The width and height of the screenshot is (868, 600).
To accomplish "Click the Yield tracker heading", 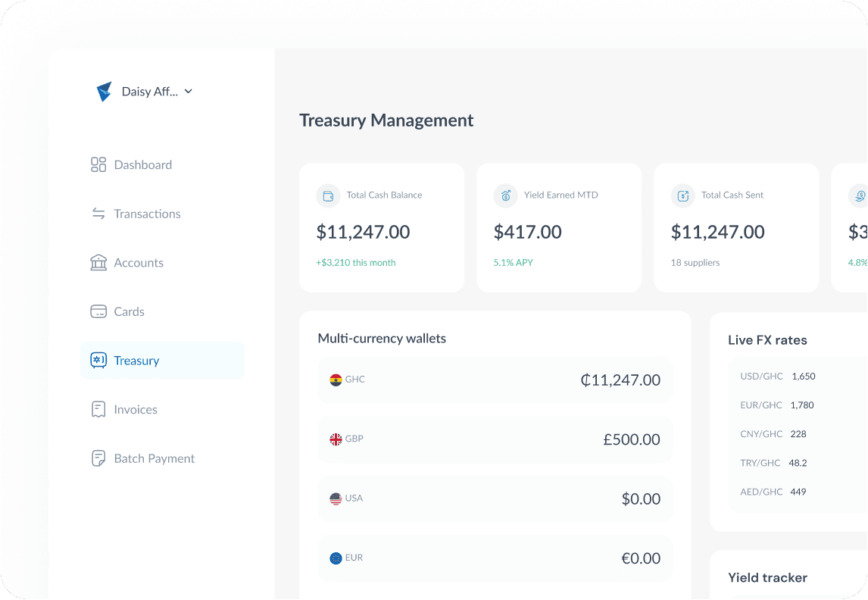I will pyautogui.click(x=768, y=577).
